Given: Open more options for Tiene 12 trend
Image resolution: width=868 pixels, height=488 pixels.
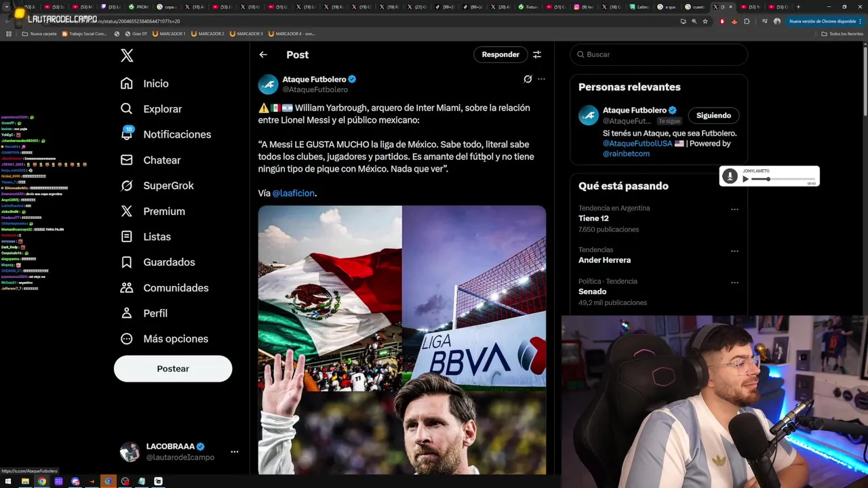Looking at the screenshot, I should [734, 209].
